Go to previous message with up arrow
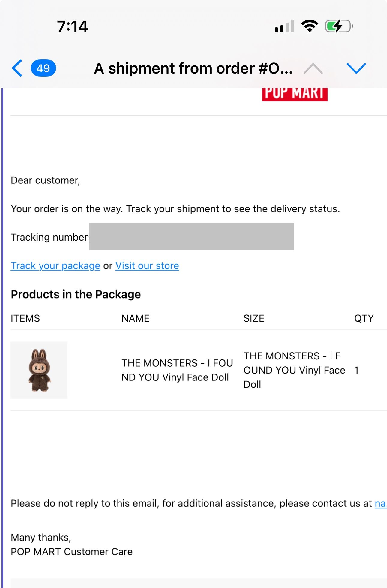 coord(313,68)
